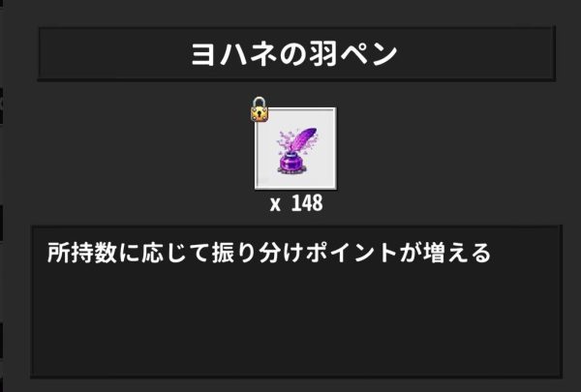Click the item description text line
This screenshot has width=581, height=392.
point(269,253)
